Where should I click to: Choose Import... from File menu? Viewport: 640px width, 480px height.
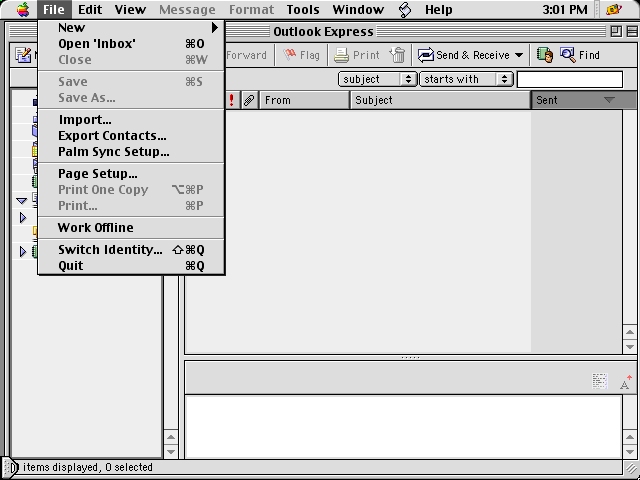coord(131,120)
